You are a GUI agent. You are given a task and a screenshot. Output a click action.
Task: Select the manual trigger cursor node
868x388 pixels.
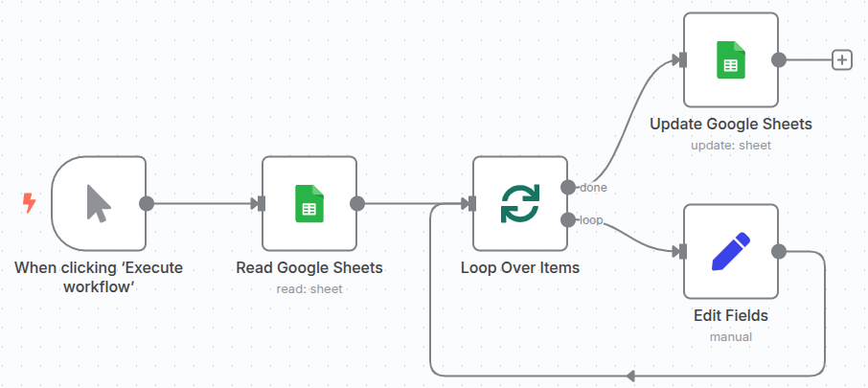tap(98, 203)
